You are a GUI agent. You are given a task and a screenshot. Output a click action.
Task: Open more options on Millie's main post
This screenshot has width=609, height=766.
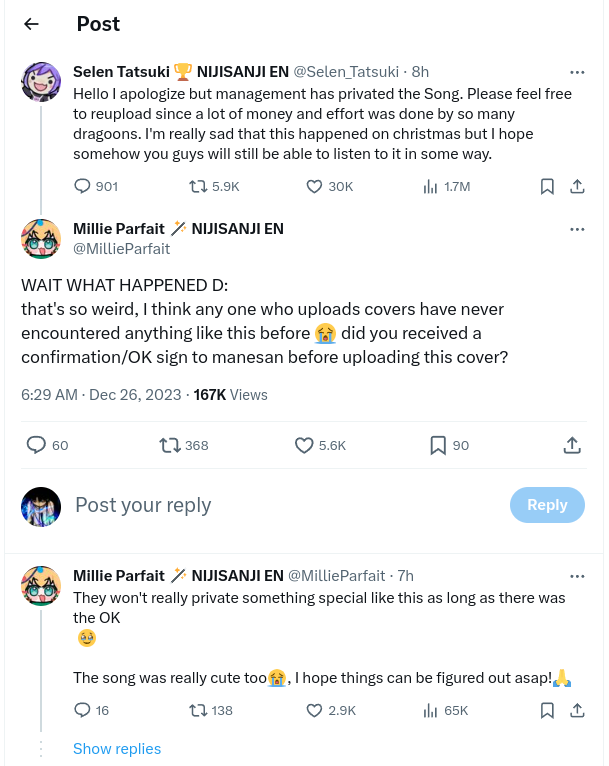click(577, 229)
